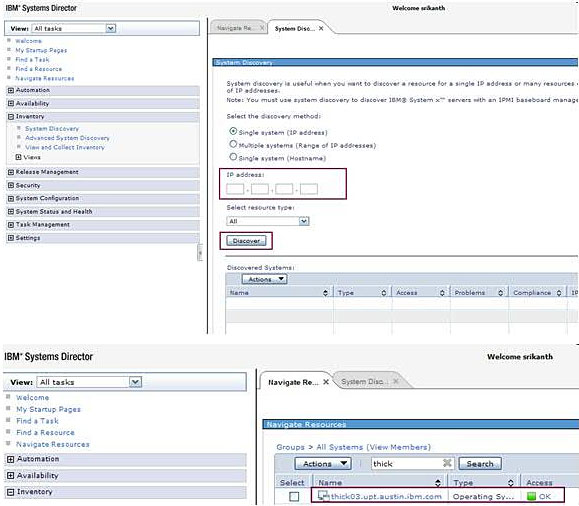Sort by Type column in Discovered Systems
Viewport: 579px width, 506px height.
384,293
